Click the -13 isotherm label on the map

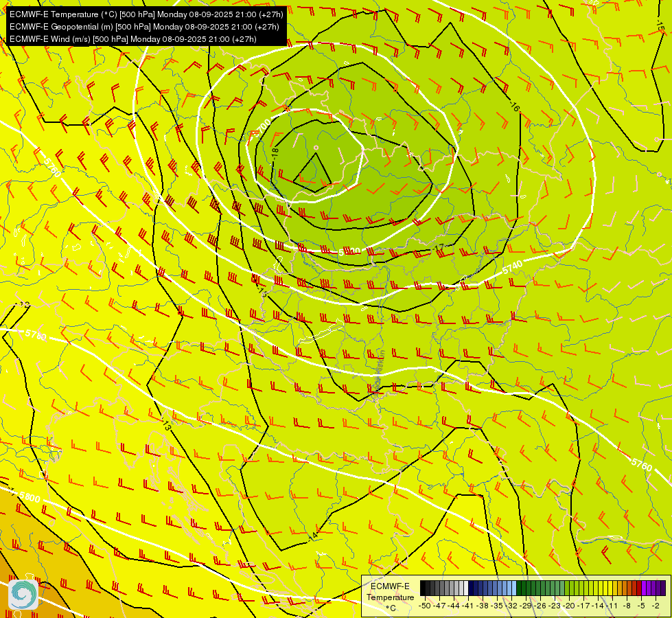(167, 426)
